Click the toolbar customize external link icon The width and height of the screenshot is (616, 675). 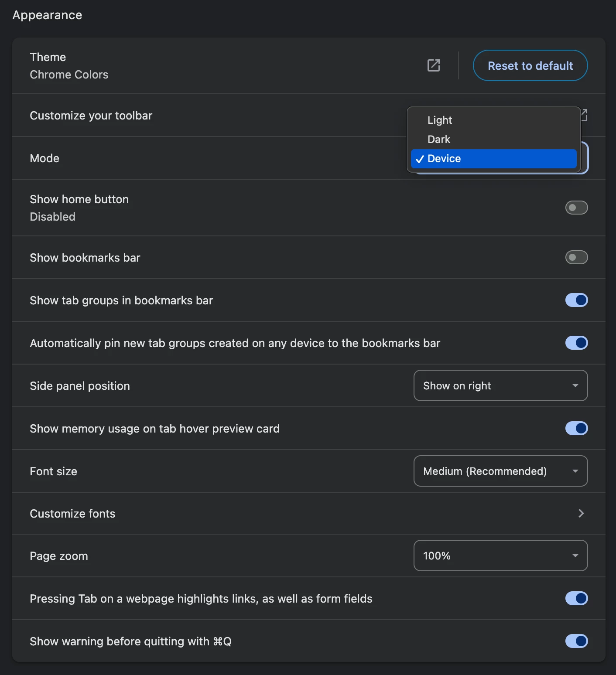tap(584, 115)
